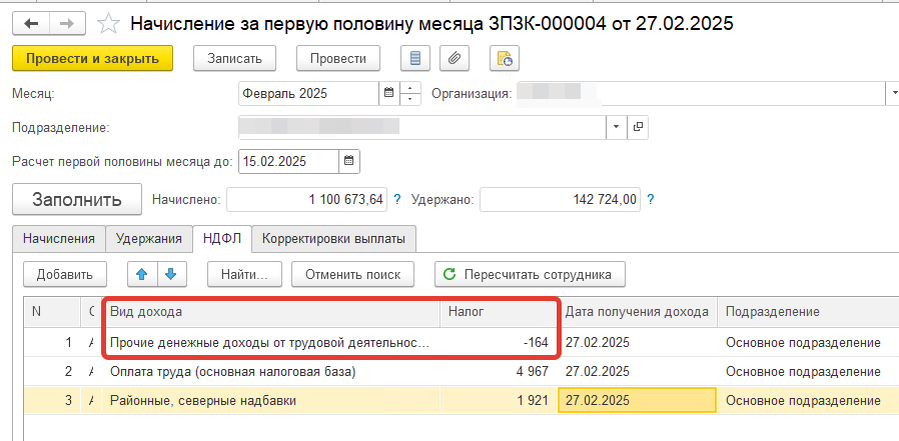This screenshot has width=899, height=441.
Task: Click the Заполнить button
Action: [77, 200]
